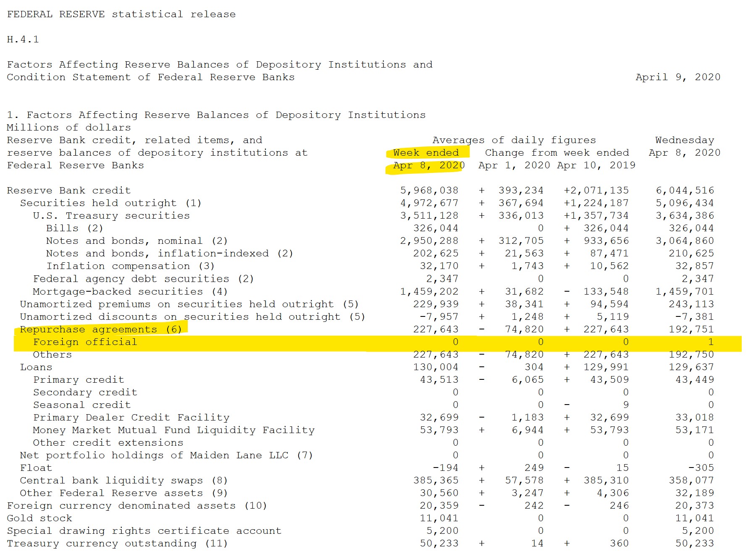Image resolution: width=756 pixels, height=559 pixels.
Task: Click the "Millions of dollars" units line
Action: pyautogui.click(x=68, y=128)
